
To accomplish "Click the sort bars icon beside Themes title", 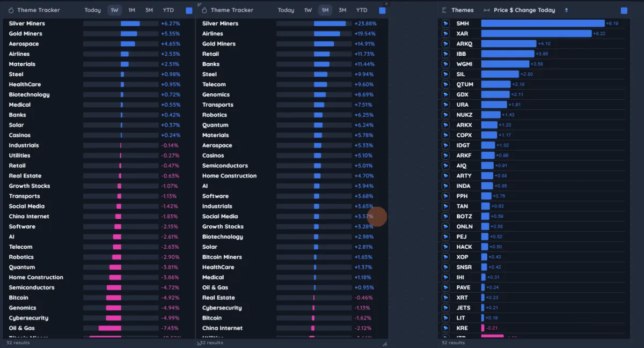I will (443, 10).
